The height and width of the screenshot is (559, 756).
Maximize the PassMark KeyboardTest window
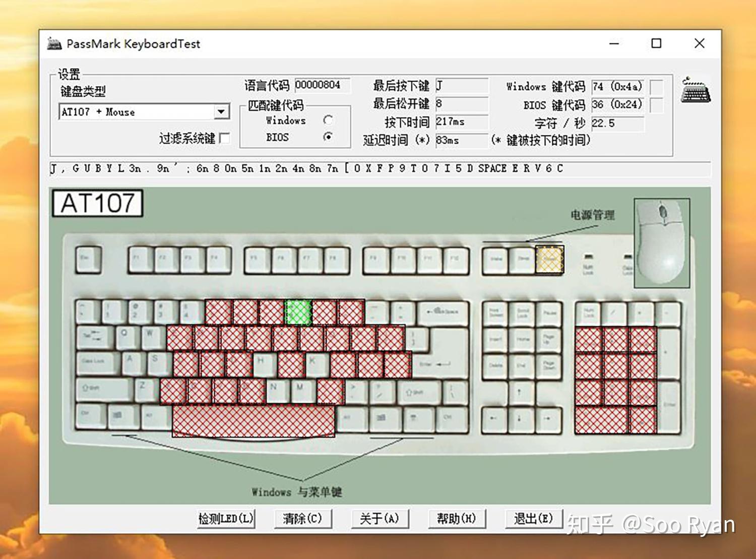pyautogui.click(x=656, y=43)
